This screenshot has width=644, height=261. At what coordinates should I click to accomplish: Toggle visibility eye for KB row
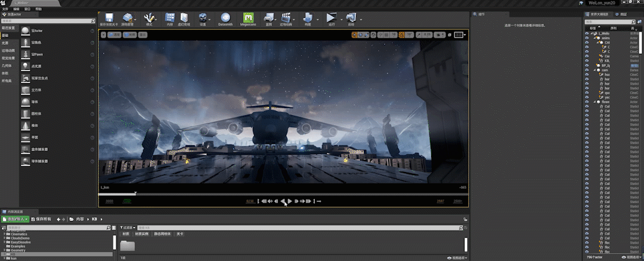[x=587, y=60]
